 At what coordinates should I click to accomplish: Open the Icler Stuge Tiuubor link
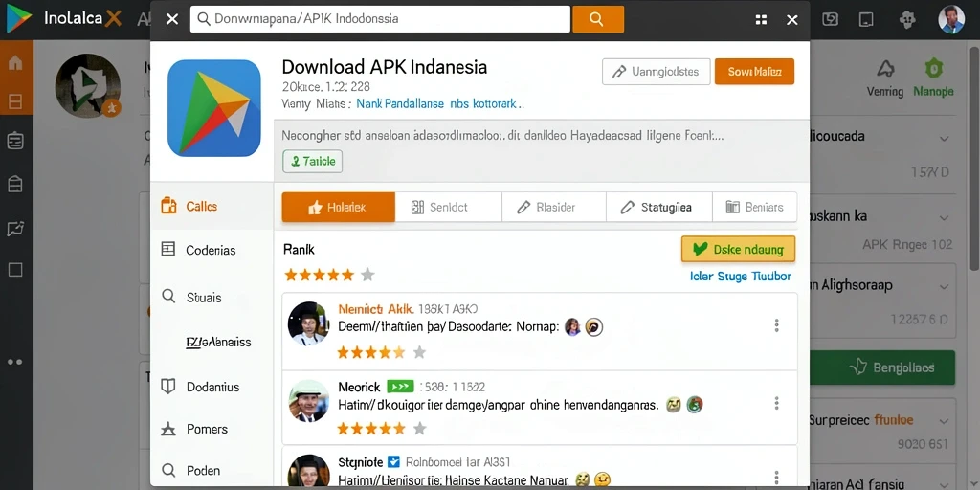tap(741, 277)
